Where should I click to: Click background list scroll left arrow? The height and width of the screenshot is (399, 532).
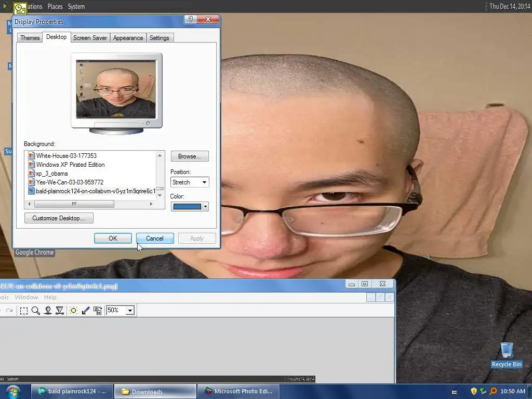pyautogui.click(x=29, y=204)
